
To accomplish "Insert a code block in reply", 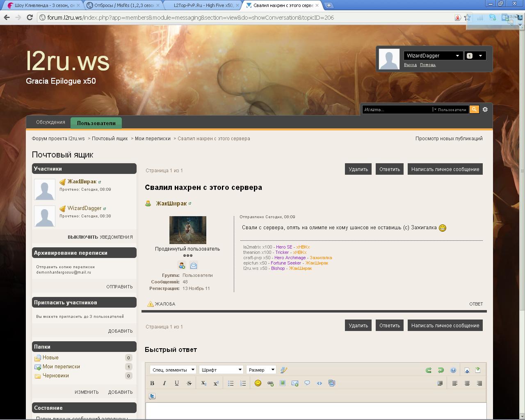I will click(x=320, y=383).
